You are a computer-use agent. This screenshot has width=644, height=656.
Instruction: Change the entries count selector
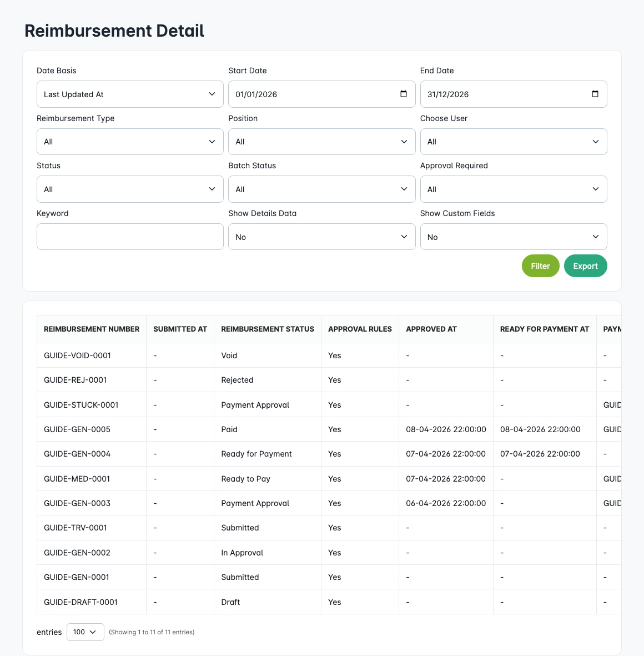click(x=85, y=632)
